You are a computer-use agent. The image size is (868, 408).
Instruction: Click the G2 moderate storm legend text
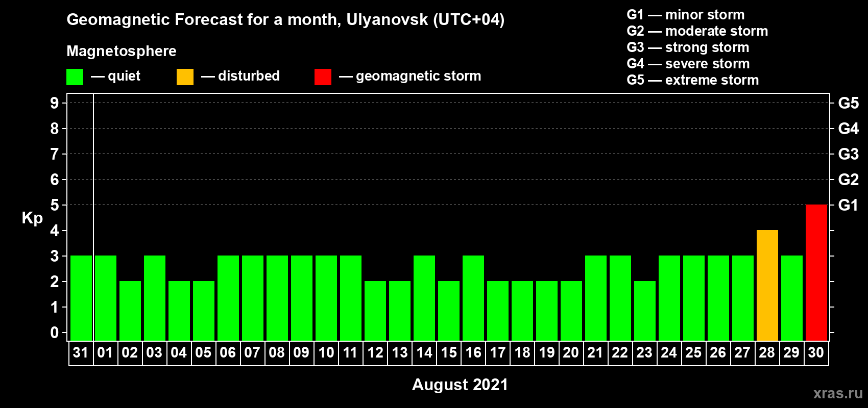coord(697,31)
